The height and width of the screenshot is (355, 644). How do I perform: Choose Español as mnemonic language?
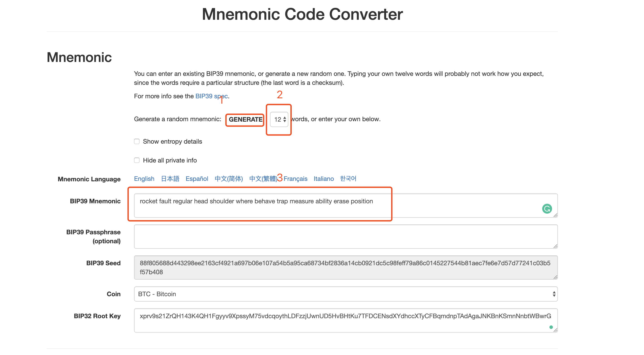click(x=197, y=179)
